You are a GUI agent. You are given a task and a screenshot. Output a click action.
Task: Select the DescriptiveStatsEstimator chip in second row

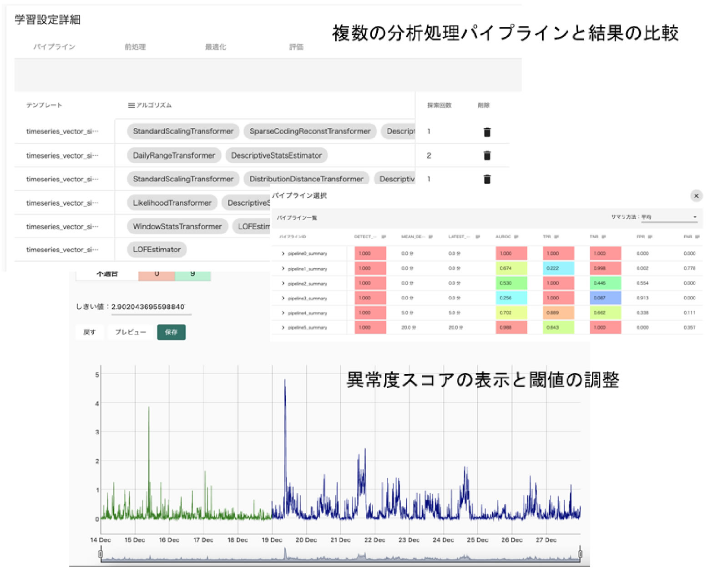(276, 156)
